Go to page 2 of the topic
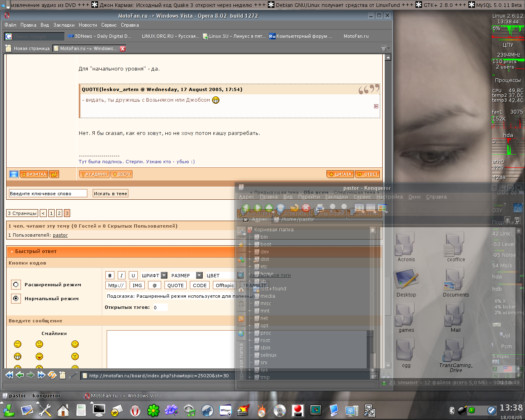The width and height of the screenshot is (525, 420). tap(59, 213)
